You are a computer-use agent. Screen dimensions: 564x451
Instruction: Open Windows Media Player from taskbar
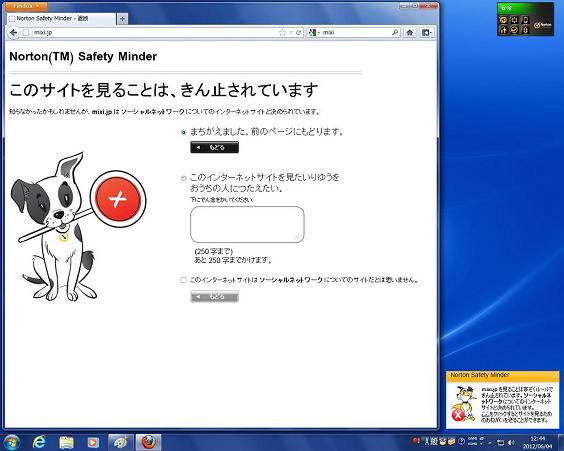point(93,442)
